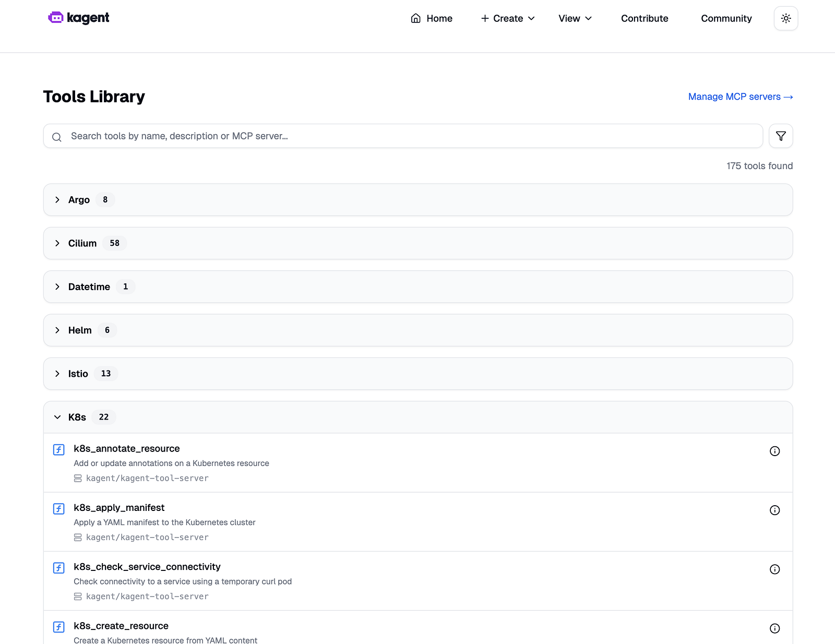
Task: Expand the Istio tools group
Action: (418, 374)
